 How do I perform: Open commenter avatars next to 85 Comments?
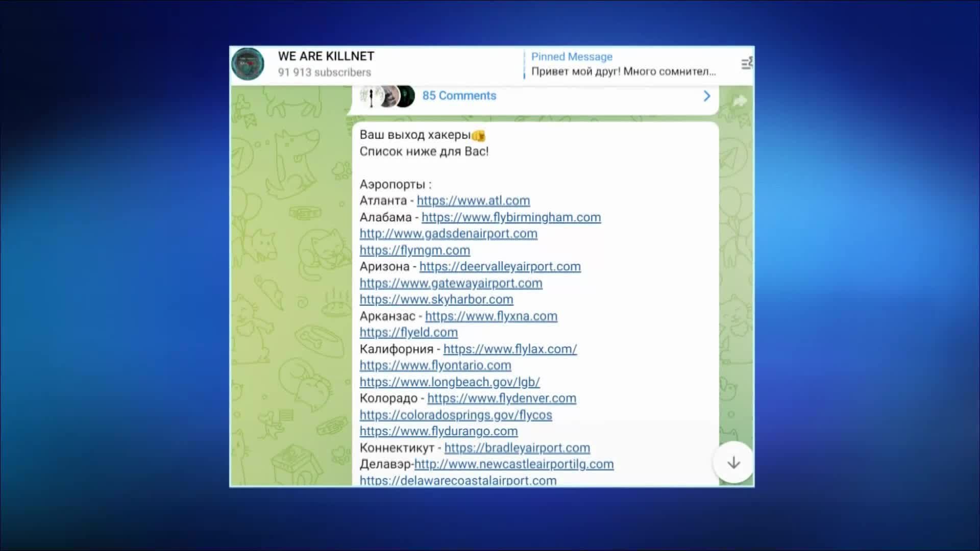coord(387,96)
